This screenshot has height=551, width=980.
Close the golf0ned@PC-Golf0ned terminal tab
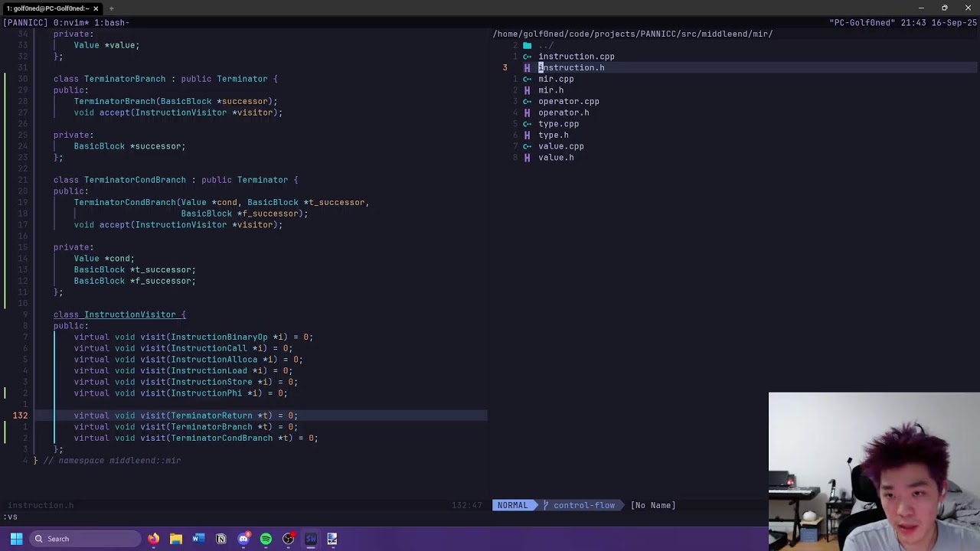pyautogui.click(x=96, y=8)
